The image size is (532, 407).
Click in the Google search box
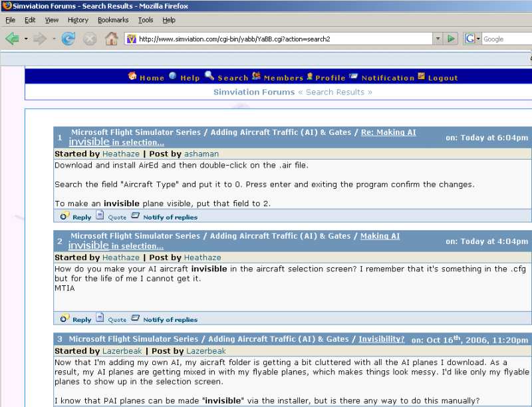pos(507,39)
